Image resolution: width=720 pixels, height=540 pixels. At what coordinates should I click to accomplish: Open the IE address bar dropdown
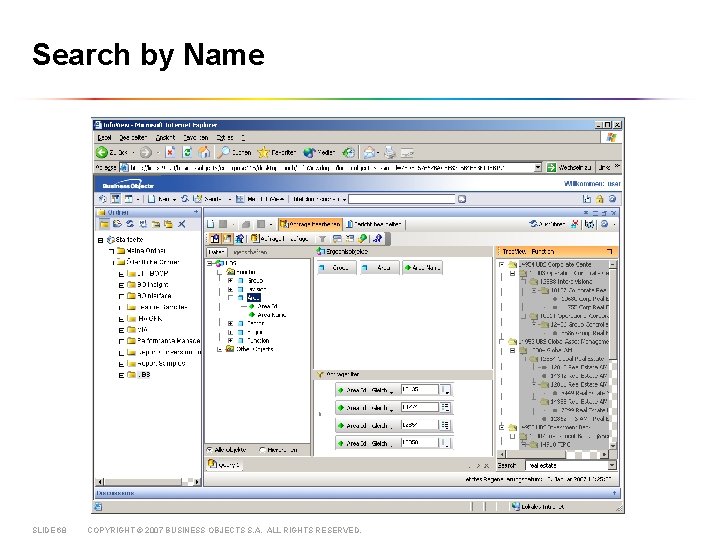(538, 168)
